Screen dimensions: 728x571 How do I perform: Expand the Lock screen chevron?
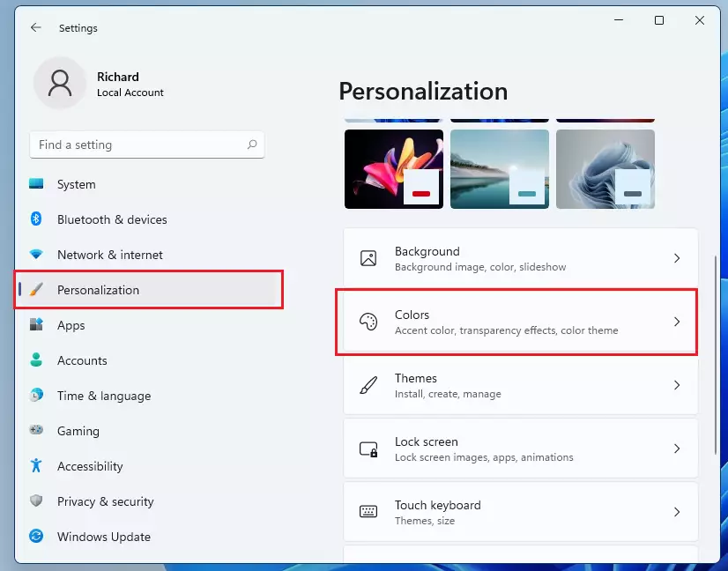[677, 449]
